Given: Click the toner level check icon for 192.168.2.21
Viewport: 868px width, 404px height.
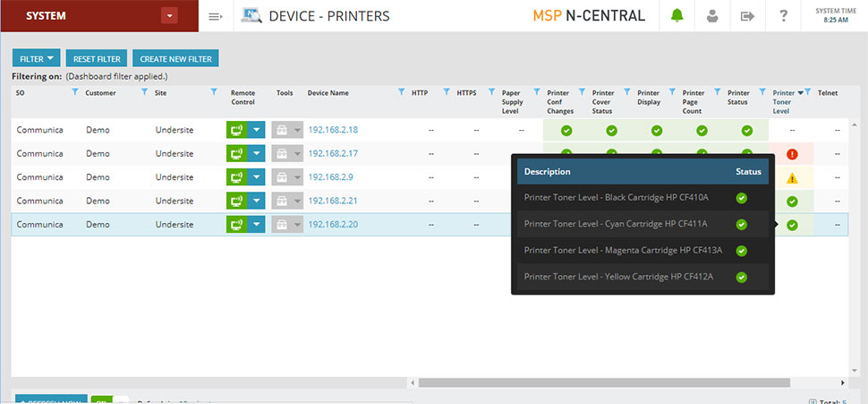Looking at the screenshot, I should (x=792, y=202).
